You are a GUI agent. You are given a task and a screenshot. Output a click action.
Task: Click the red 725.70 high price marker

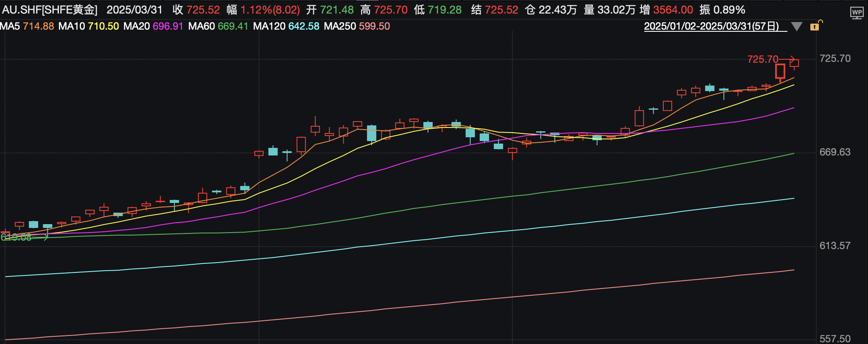763,59
